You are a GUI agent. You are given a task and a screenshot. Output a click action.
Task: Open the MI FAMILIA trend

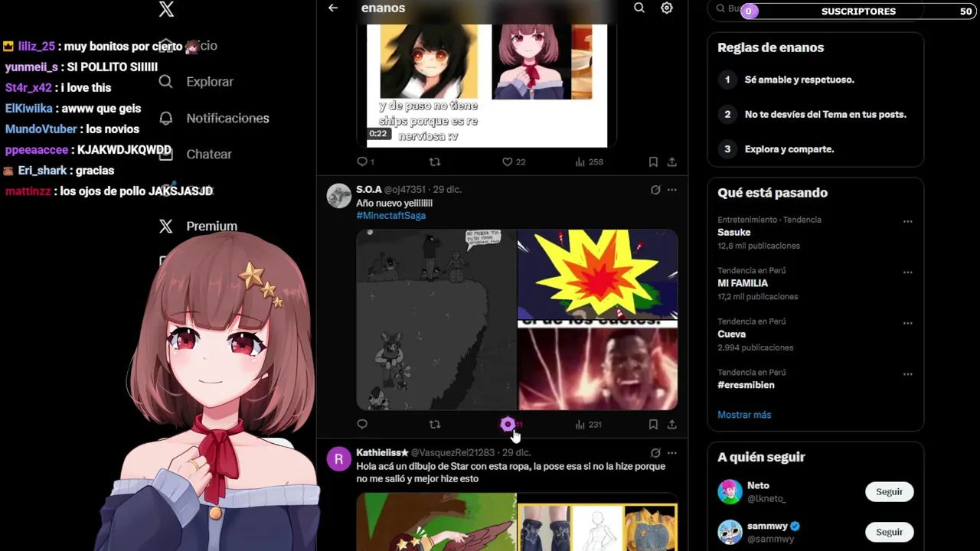click(743, 283)
